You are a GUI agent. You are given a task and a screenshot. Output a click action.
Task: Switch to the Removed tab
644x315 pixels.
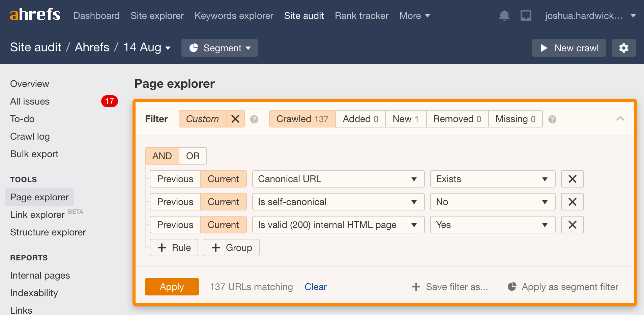[x=457, y=119]
